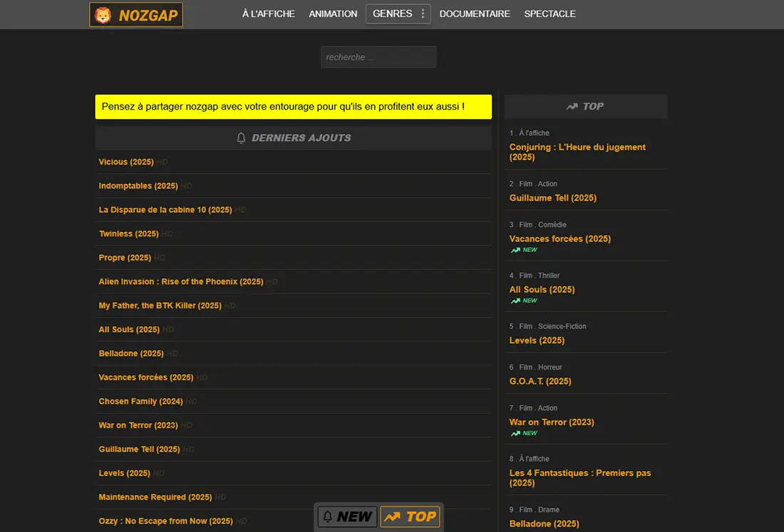
Task: Open the ANIMATION menu section
Action: (333, 14)
